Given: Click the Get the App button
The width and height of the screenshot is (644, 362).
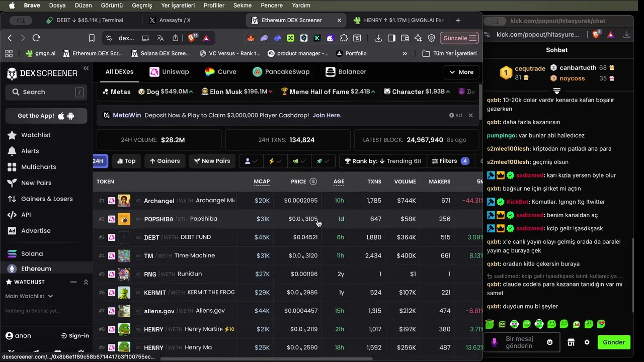Looking at the screenshot, I should click(46, 116).
